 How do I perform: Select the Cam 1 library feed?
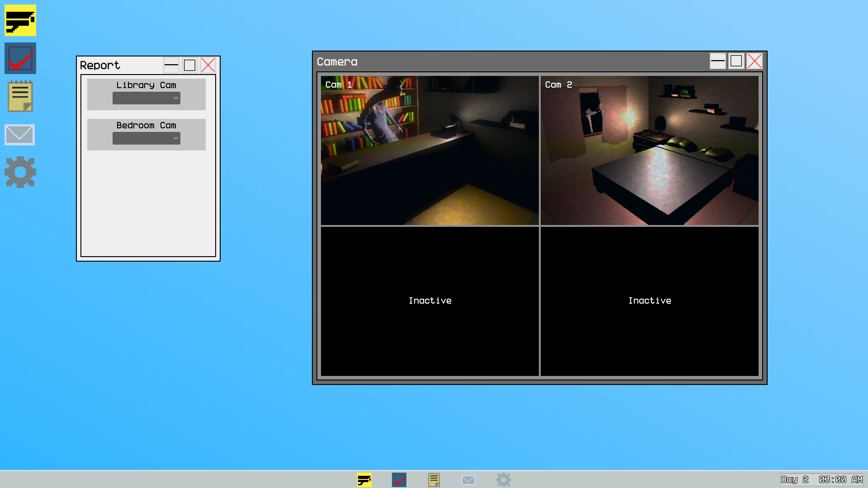(x=429, y=150)
